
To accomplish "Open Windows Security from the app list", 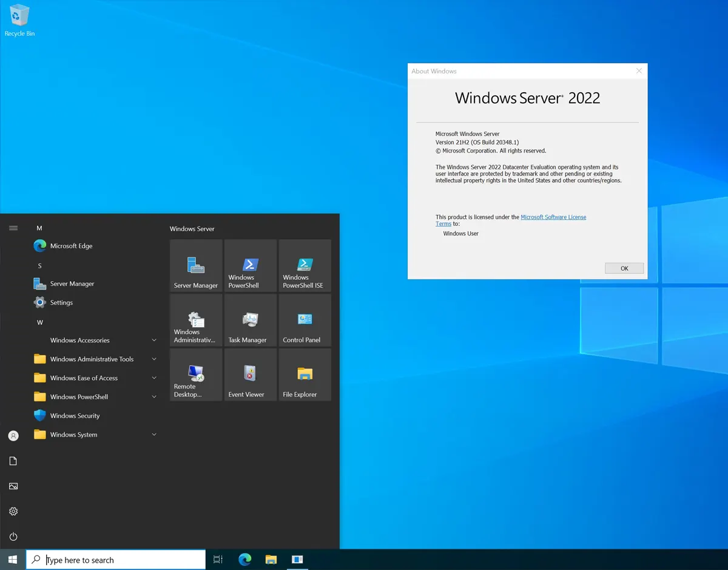I will (x=96, y=416).
